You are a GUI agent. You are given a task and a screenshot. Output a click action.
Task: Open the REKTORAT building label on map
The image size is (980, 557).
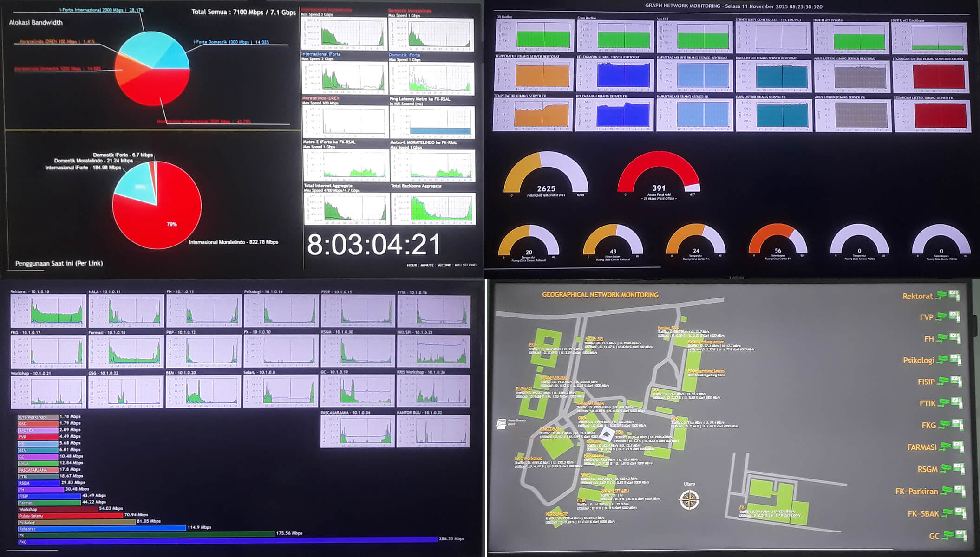click(550, 429)
